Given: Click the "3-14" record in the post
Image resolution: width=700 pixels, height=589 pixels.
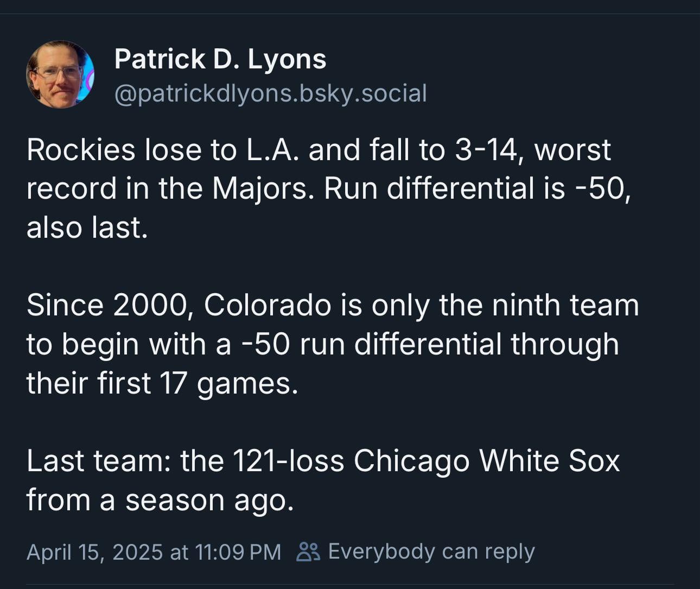Looking at the screenshot, I should pos(486,150).
